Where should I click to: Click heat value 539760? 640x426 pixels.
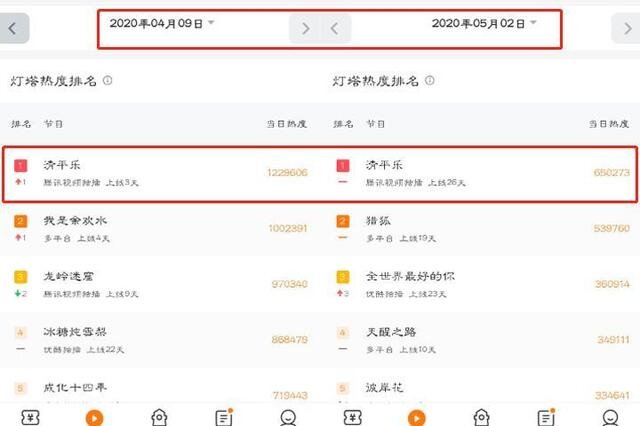(x=612, y=228)
